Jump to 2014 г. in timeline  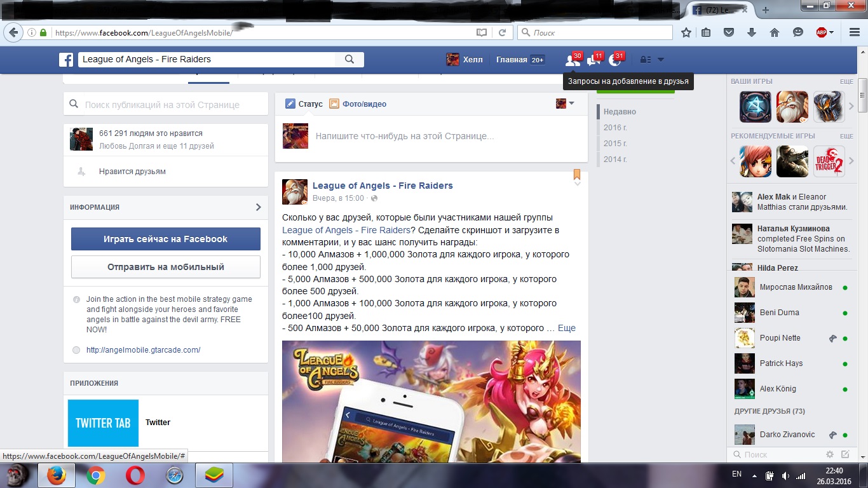[x=615, y=159]
